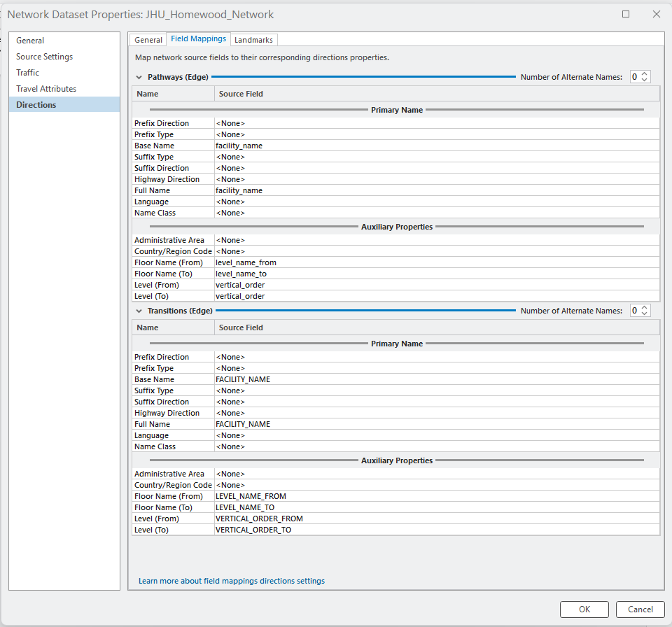The image size is (672, 627).
Task: Select Transitions Prefix Direction source field
Action: (x=437, y=357)
